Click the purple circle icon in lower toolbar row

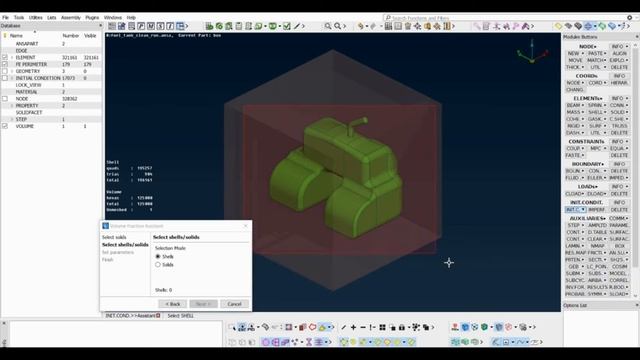point(266,342)
